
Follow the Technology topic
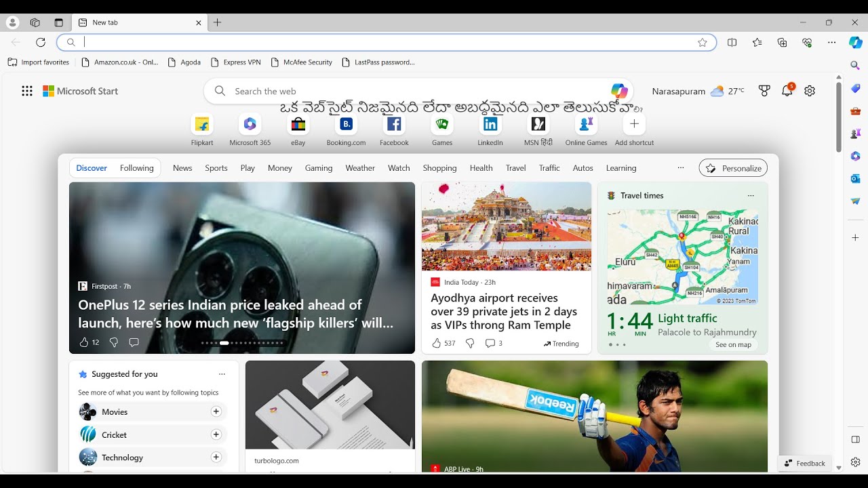[x=216, y=457]
